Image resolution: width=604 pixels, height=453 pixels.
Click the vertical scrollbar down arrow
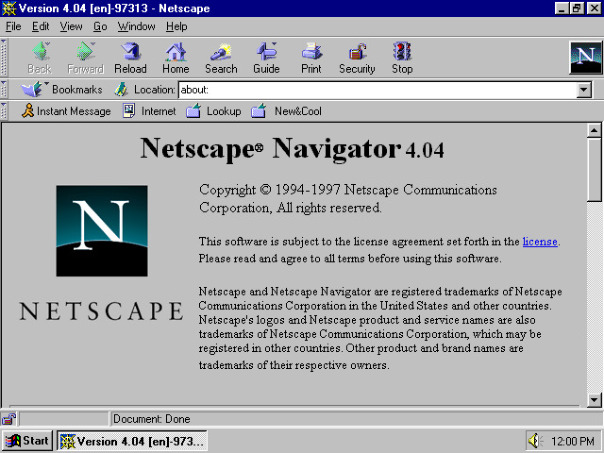pos(594,400)
